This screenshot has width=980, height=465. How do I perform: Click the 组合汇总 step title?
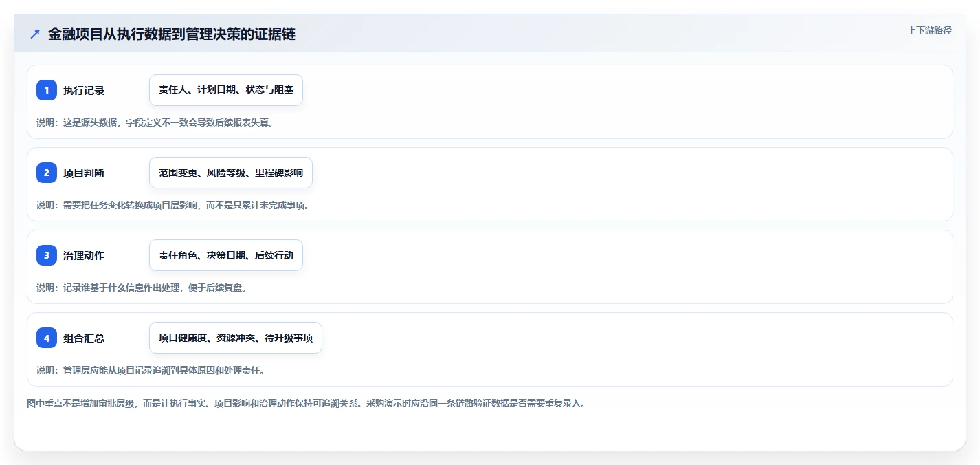pyautogui.click(x=84, y=338)
